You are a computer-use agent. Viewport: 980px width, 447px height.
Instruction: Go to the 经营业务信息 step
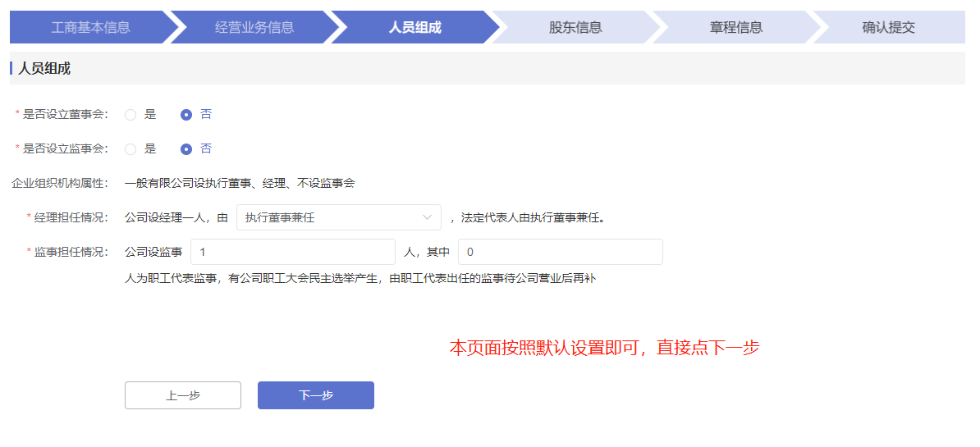[x=254, y=27]
